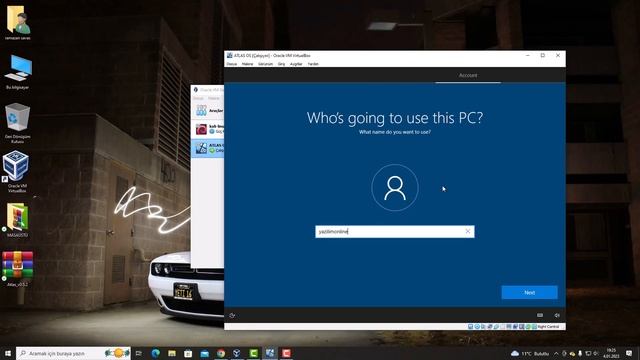Click the Right Control host key indicator
Screen dimensions: 640x360
[x=548, y=327]
